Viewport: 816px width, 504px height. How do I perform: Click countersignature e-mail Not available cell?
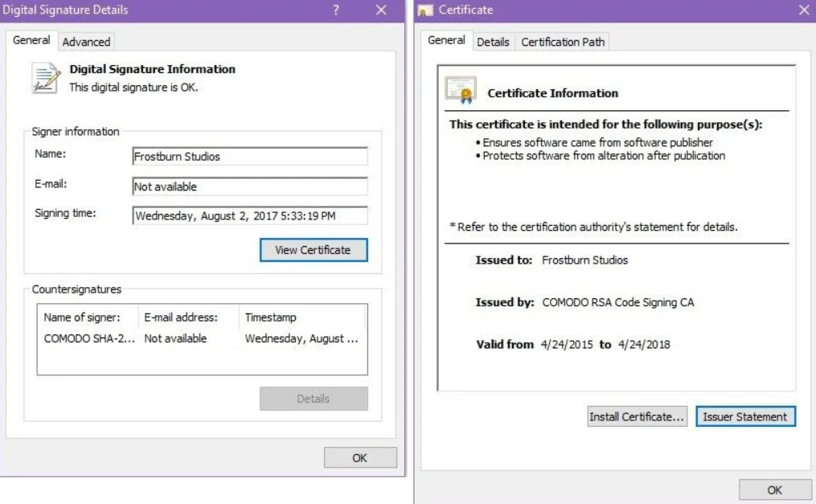[x=175, y=338]
